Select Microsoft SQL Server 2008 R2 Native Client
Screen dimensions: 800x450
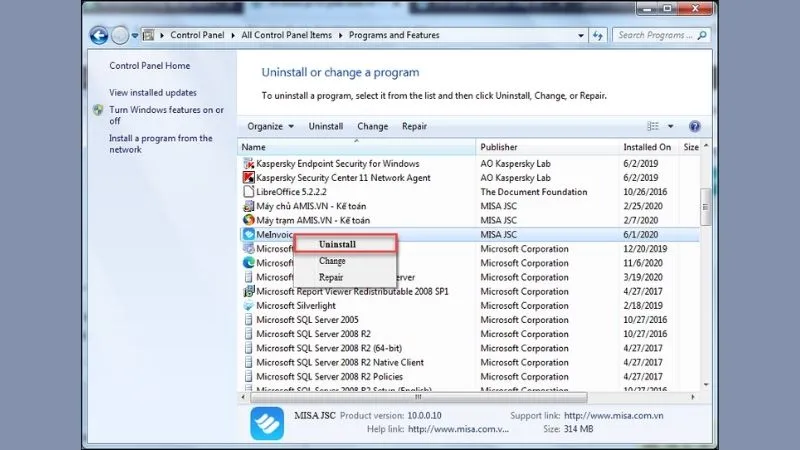[x=340, y=362]
